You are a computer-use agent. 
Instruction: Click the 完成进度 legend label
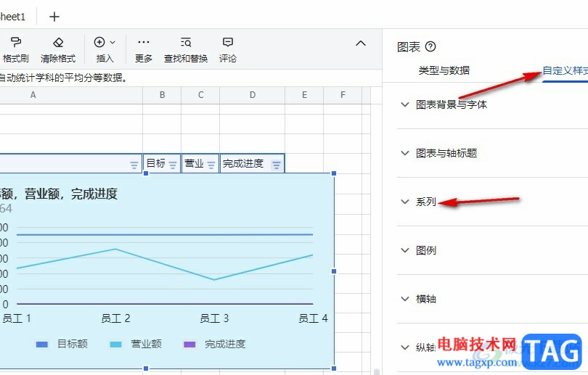click(x=225, y=344)
